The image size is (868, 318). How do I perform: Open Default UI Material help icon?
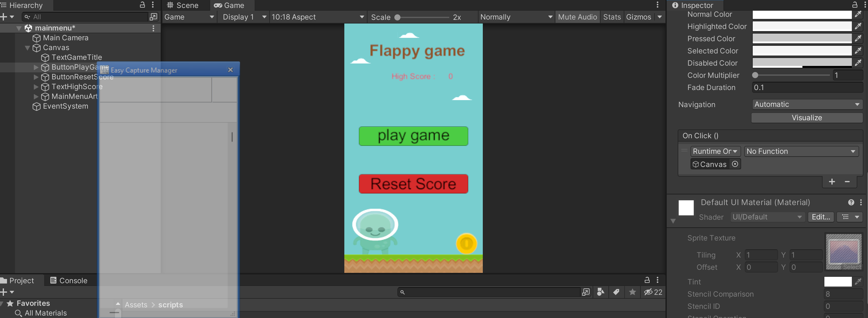click(851, 202)
